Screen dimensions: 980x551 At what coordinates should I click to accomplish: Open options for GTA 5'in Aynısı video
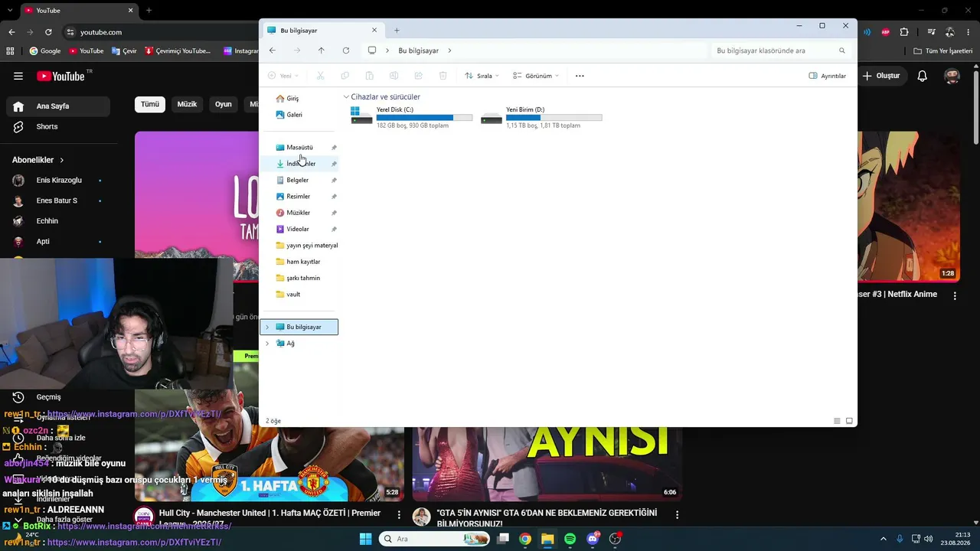coord(677,514)
